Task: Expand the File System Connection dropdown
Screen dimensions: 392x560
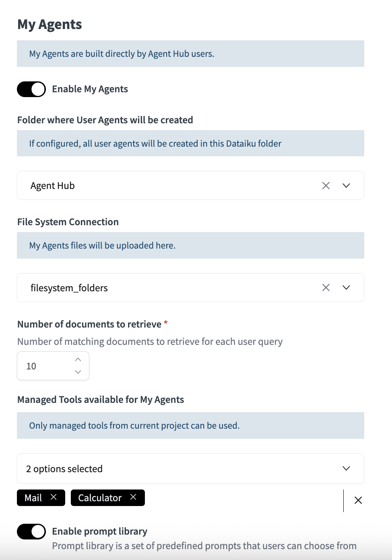Action: pyautogui.click(x=346, y=287)
